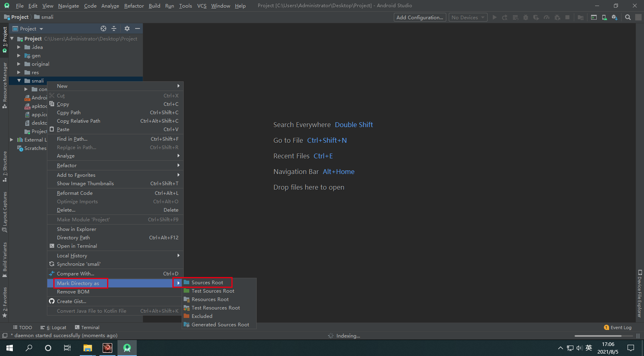This screenshot has height=356, width=644.
Task: Open Windows Start menu
Action: point(10,348)
